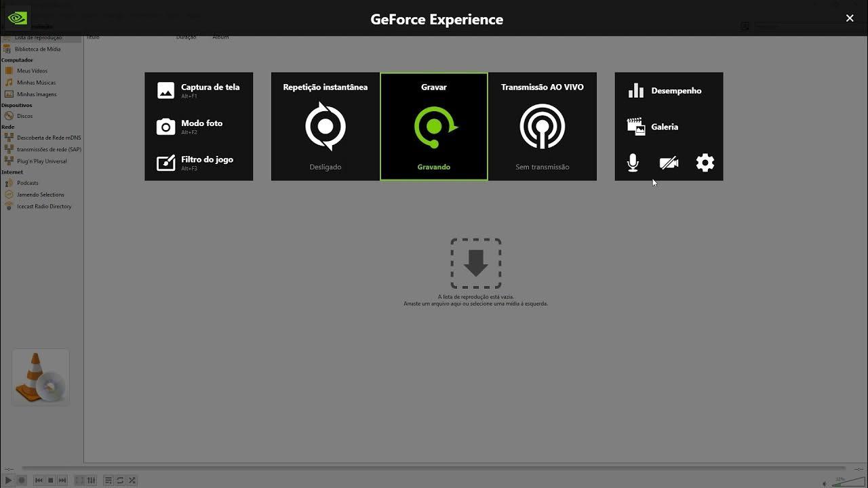Toggle VLC shuffle random button
Image resolution: width=868 pixels, height=488 pixels.
[132, 480]
